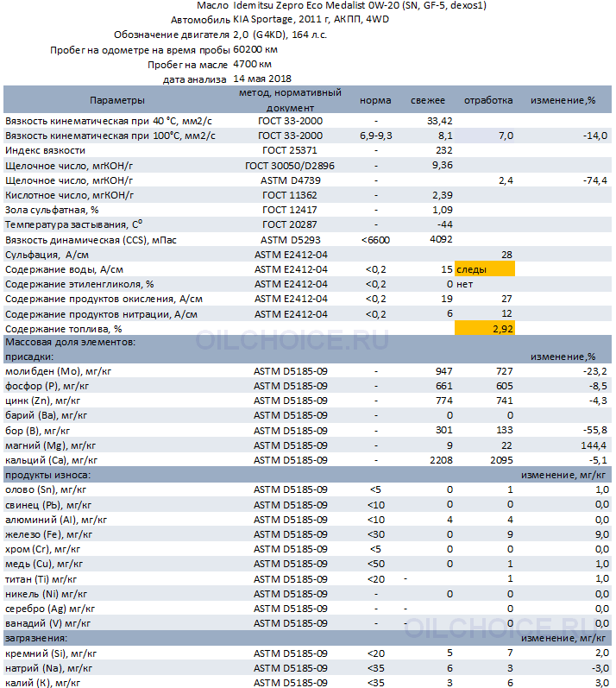Click sulfated ash value '1,09'
Screen dimensions: 616x688
(x=443, y=210)
